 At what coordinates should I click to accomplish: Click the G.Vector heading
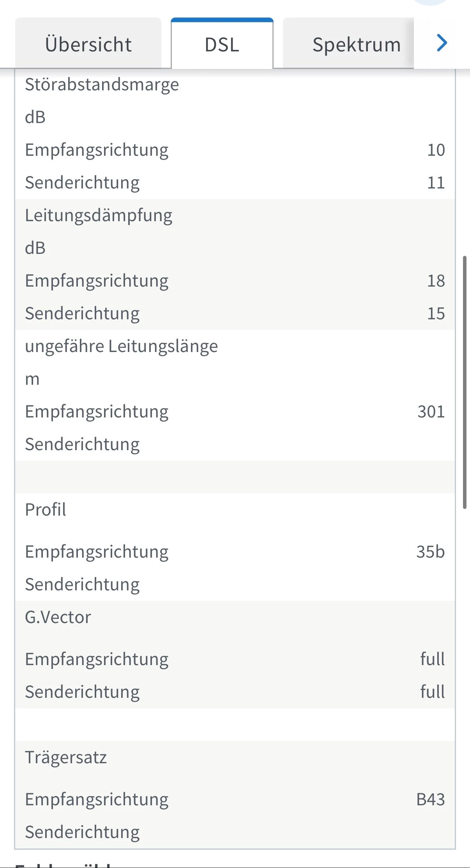[58, 617]
